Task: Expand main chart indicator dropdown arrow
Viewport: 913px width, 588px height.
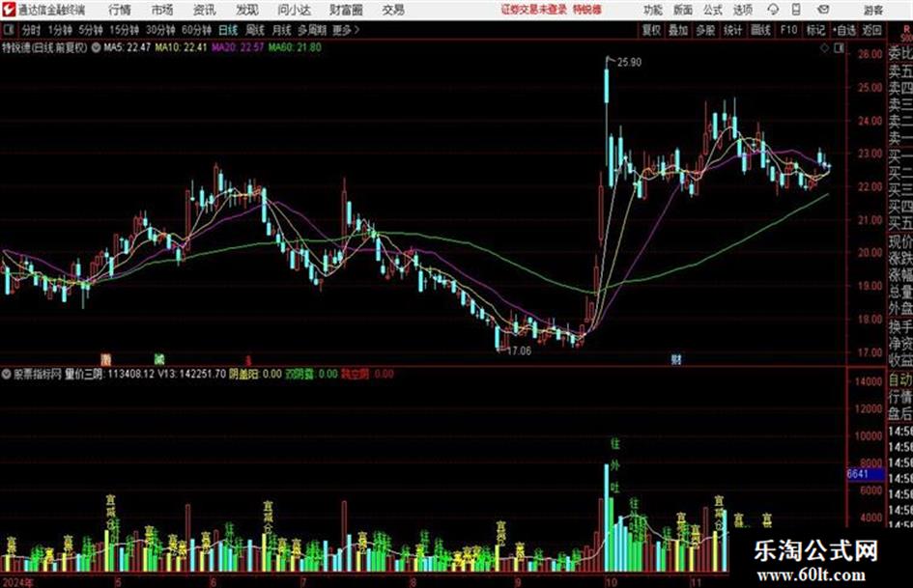Action: pyautogui.click(x=96, y=47)
